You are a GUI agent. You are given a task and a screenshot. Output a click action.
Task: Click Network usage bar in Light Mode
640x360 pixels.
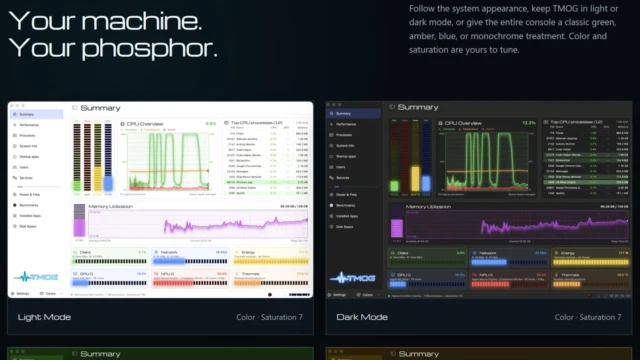[190, 261]
